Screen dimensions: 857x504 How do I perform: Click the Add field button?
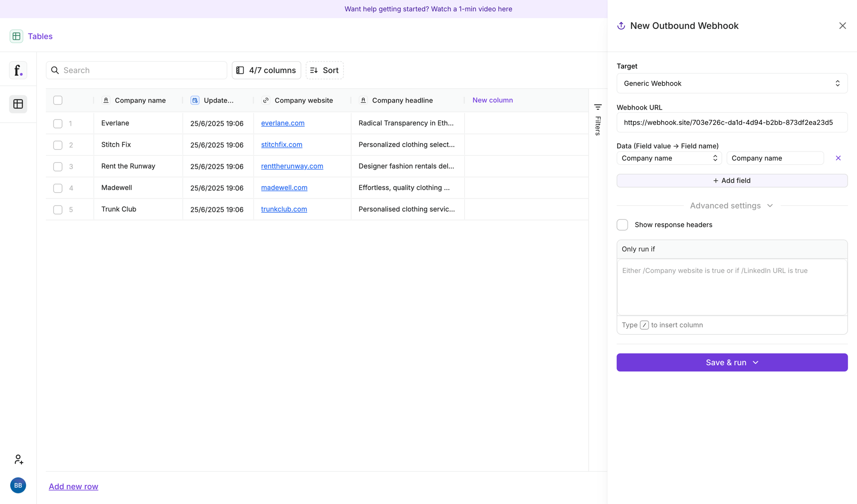pyautogui.click(x=731, y=180)
